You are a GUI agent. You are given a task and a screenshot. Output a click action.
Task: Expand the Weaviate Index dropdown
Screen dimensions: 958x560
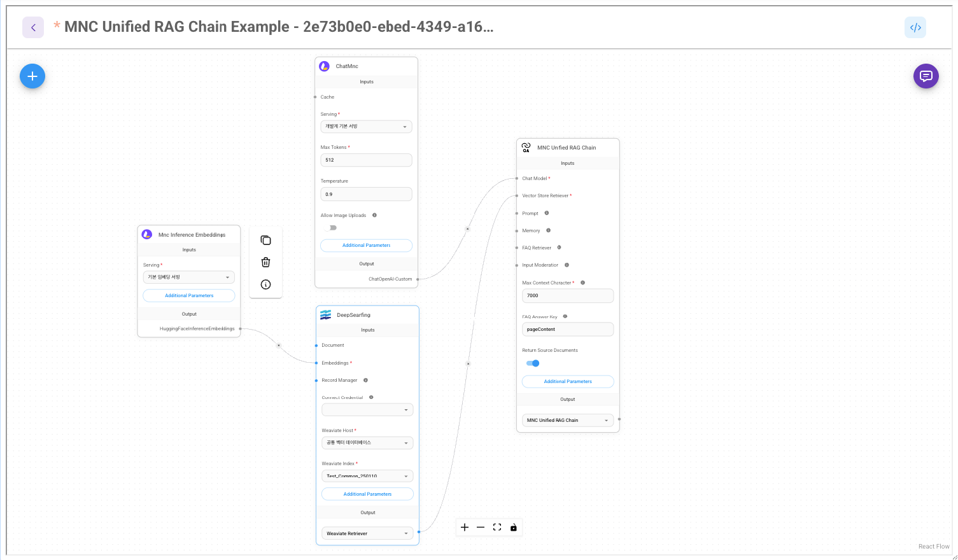click(367, 476)
